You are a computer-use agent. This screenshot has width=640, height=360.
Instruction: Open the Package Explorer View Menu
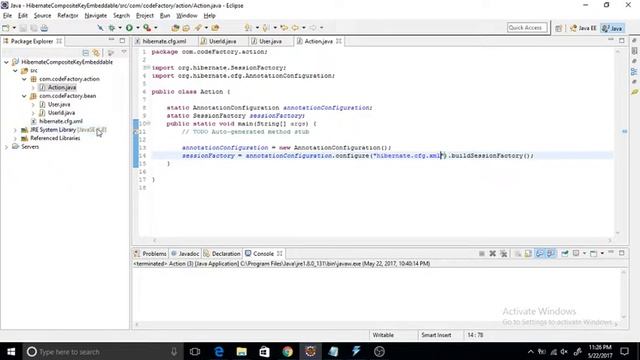tap(124, 53)
